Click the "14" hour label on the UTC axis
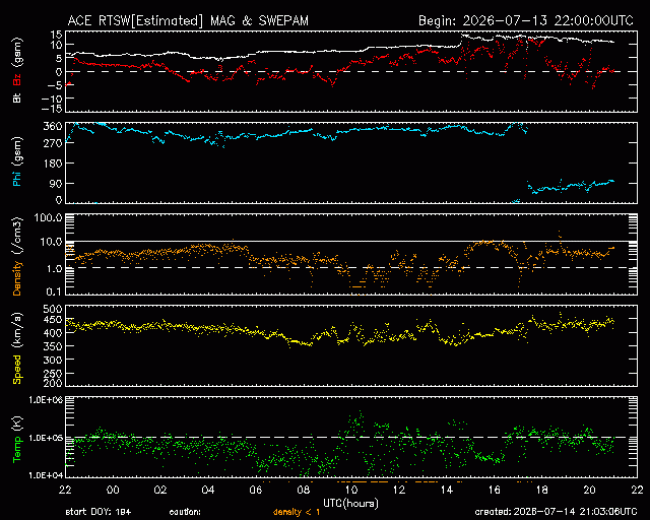 pyautogui.click(x=446, y=490)
